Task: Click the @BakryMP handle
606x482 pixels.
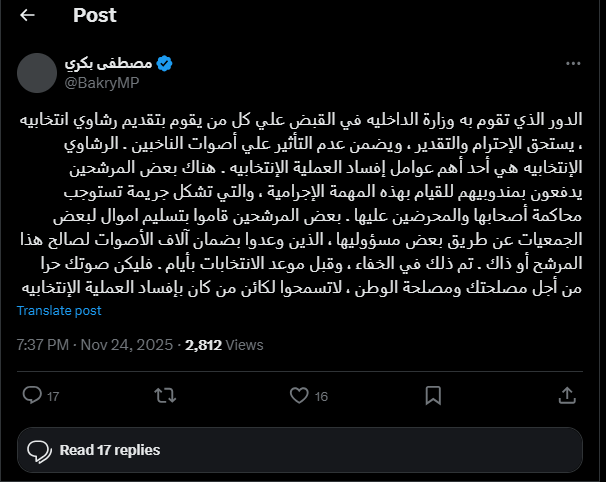Action: 103,81
